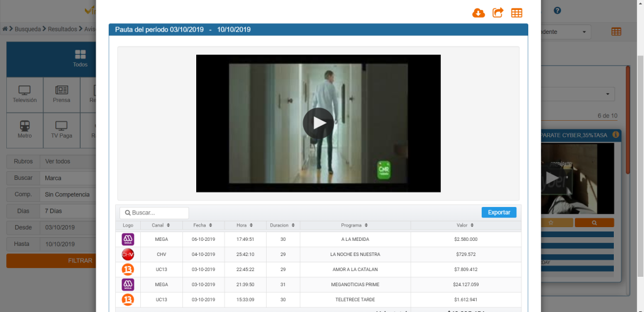Image resolution: width=644 pixels, height=312 pixels.
Task: Click background orange grid view icon
Action: coord(616,31)
